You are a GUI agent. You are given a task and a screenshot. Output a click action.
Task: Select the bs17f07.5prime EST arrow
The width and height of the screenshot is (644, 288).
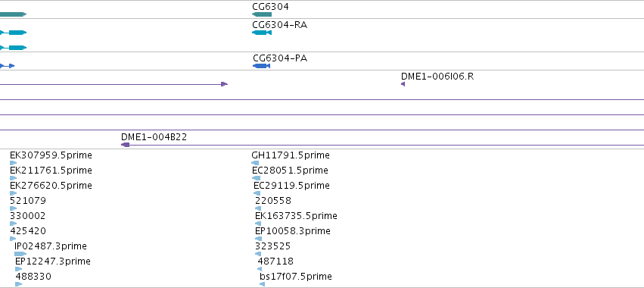(262, 284)
